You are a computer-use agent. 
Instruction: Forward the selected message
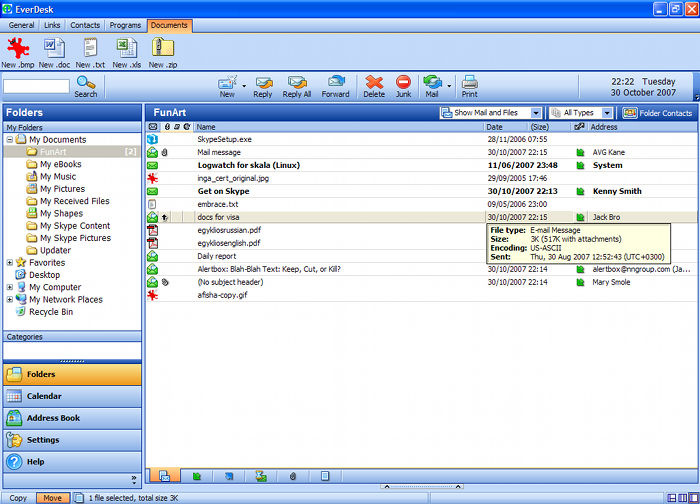tap(335, 86)
